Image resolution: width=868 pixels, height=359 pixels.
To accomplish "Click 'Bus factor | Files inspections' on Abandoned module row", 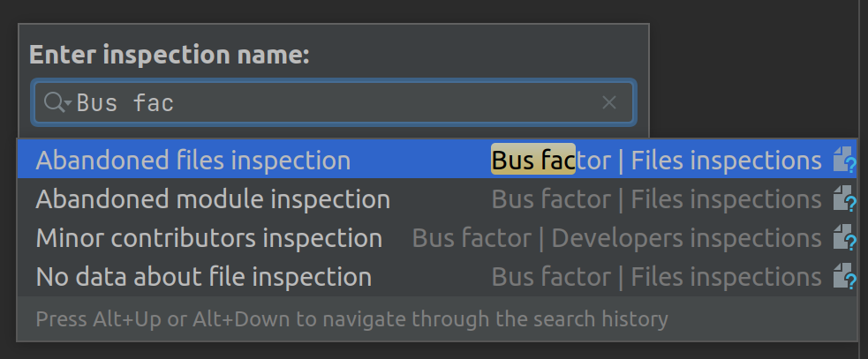I will tap(656, 199).
